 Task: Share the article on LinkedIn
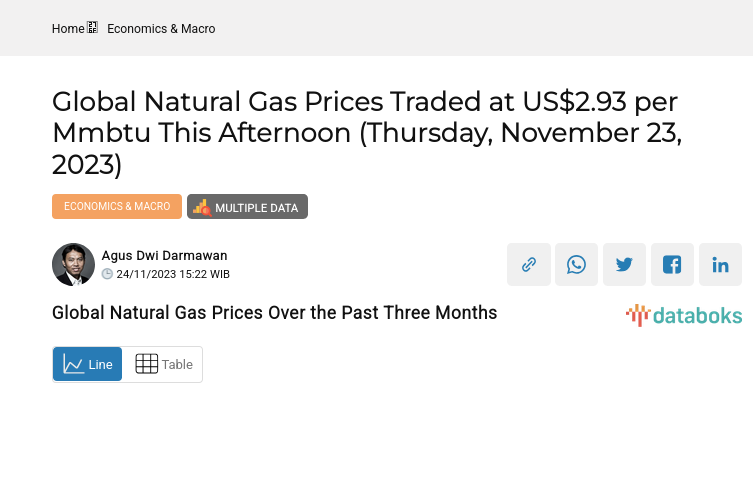720,265
